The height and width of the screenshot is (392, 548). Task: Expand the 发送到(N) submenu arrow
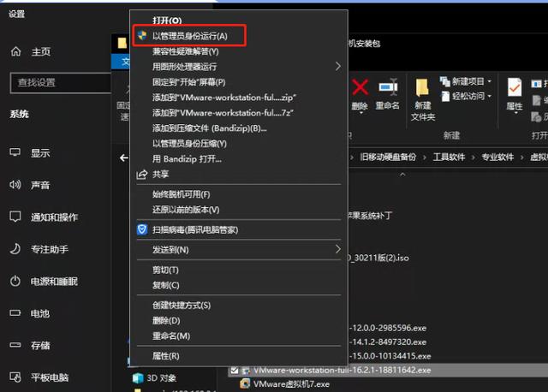[338, 249]
